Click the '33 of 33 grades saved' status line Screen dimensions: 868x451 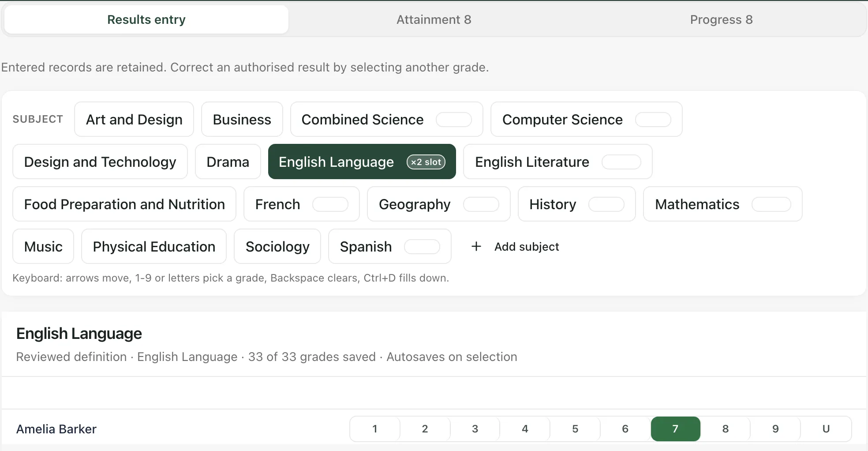coord(266,357)
